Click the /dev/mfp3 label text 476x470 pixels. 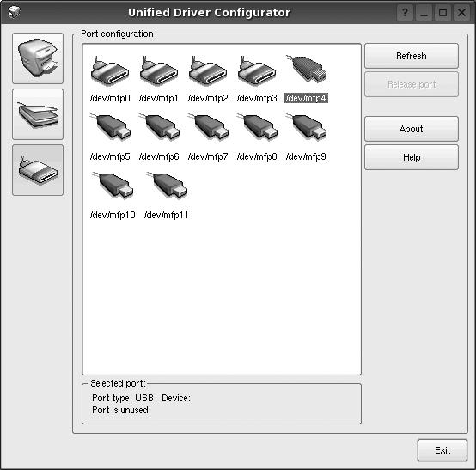tap(257, 98)
